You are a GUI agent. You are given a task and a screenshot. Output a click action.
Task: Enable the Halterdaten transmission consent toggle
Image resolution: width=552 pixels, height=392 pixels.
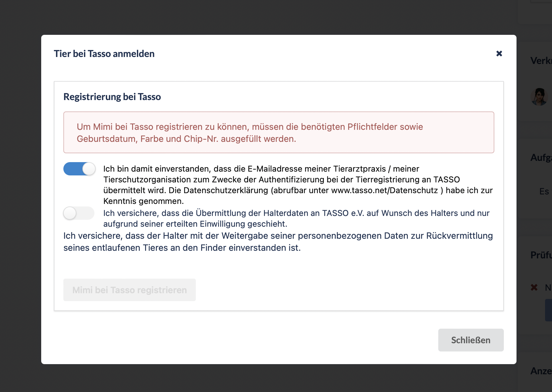[x=79, y=213]
